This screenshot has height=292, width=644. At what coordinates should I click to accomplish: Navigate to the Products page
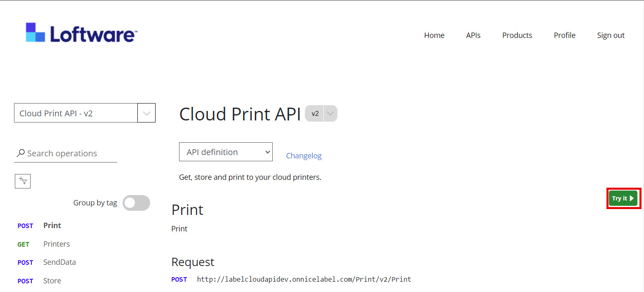pyautogui.click(x=517, y=35)
